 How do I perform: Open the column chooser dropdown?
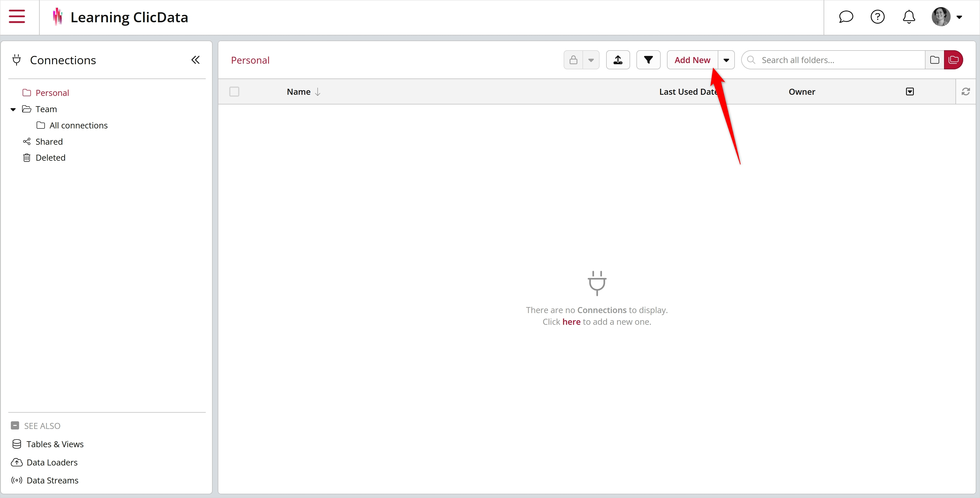910,92
